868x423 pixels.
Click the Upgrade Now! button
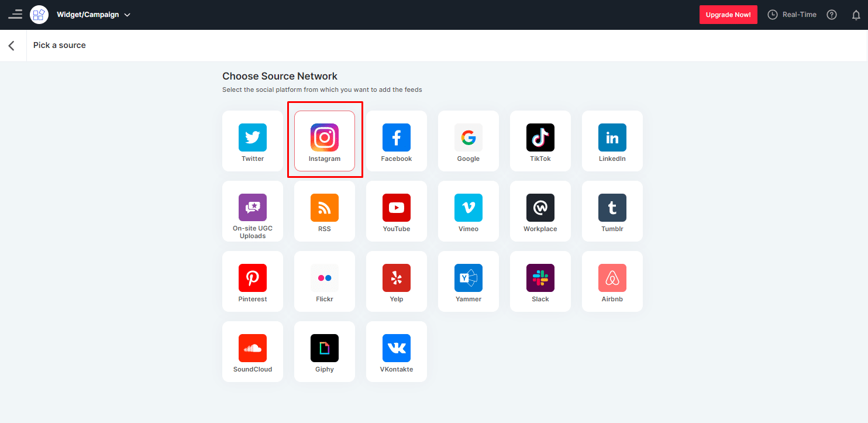pos(728,15)
